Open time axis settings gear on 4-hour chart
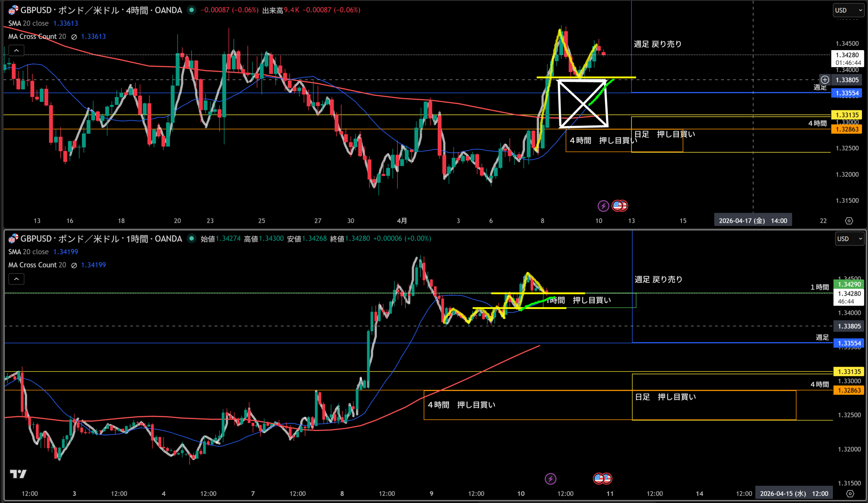The width and height of the screenshot is (868, 503). pyautogui.click(x=849, y=221)
